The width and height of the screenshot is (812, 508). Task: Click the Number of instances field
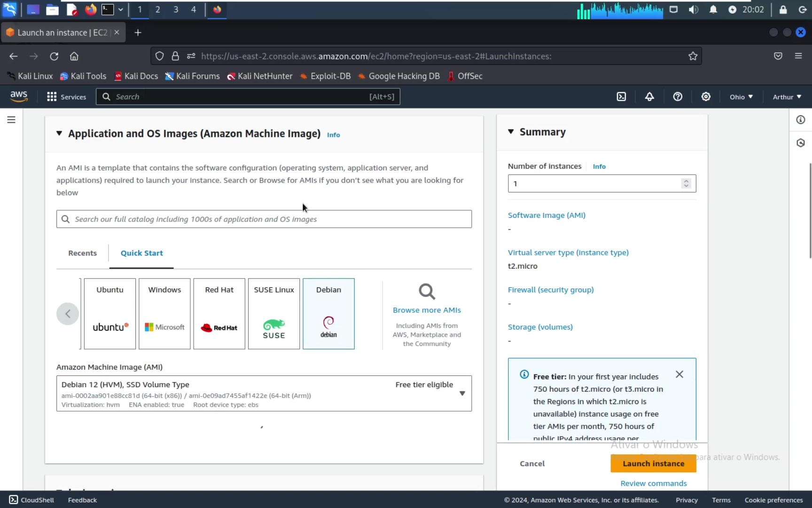[602, 183]
